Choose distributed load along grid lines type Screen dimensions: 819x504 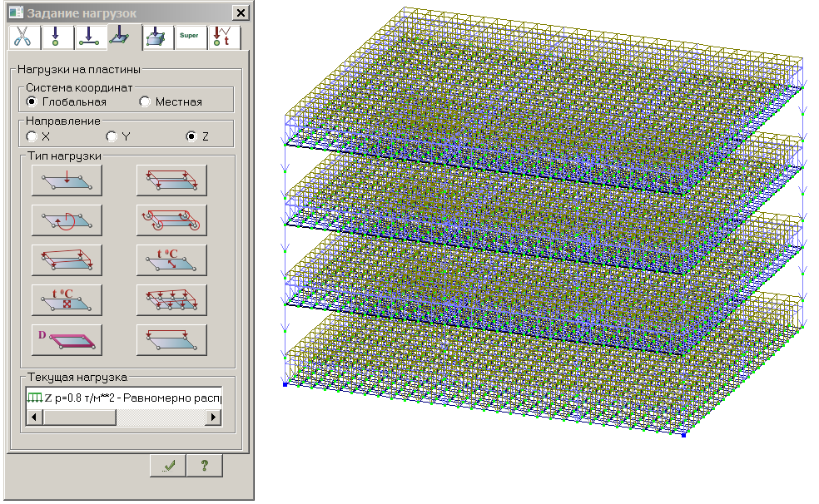click(x=171, y=300)
